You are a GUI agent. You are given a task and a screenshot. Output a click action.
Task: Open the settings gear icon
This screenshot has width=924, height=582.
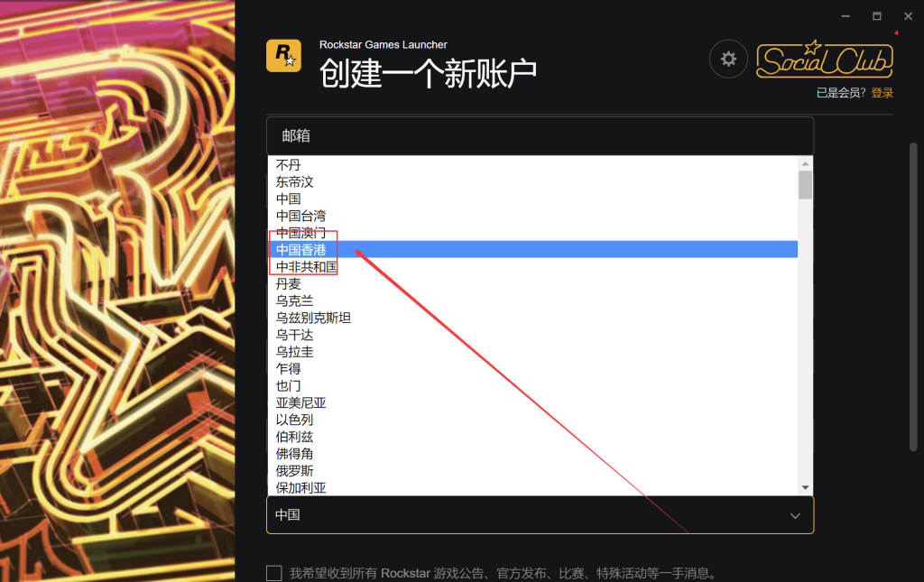click(x=728, y=59)
